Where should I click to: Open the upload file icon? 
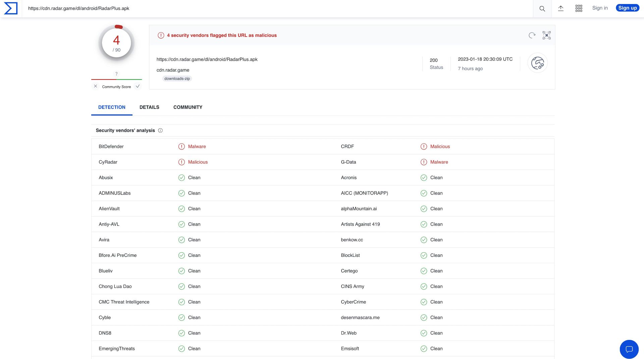pyautogui.click(x=560, y=8)
